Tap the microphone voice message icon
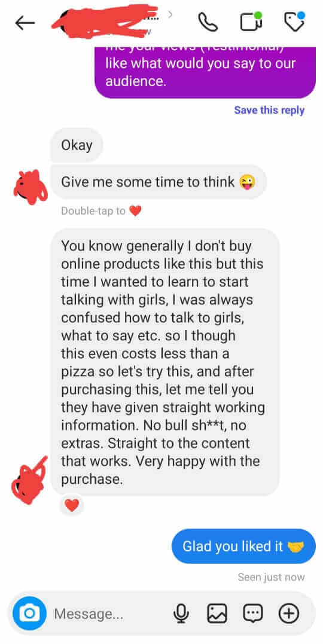323x644 pixels. (x=181, y=614)
